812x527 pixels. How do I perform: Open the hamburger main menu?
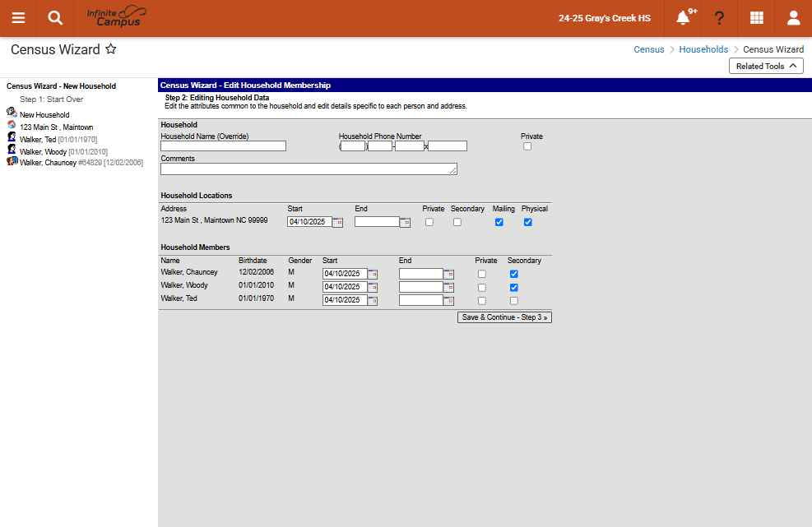(18, 18)
